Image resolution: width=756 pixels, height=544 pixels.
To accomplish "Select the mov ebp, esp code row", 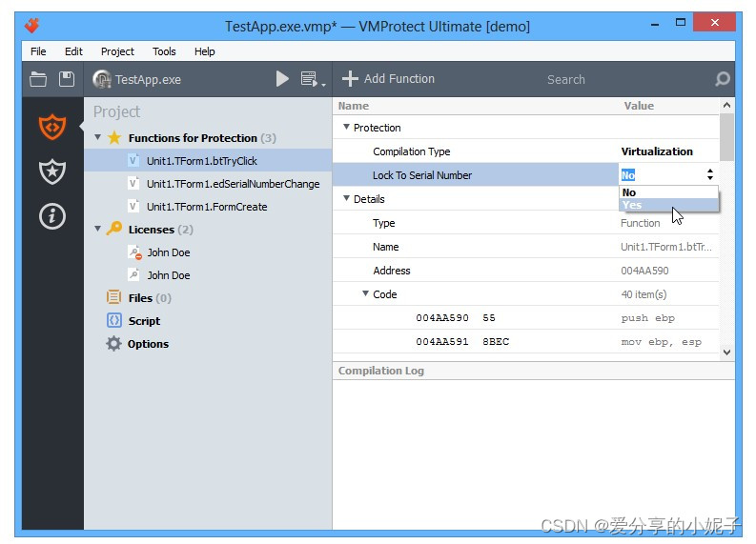I will pos(525,342).
